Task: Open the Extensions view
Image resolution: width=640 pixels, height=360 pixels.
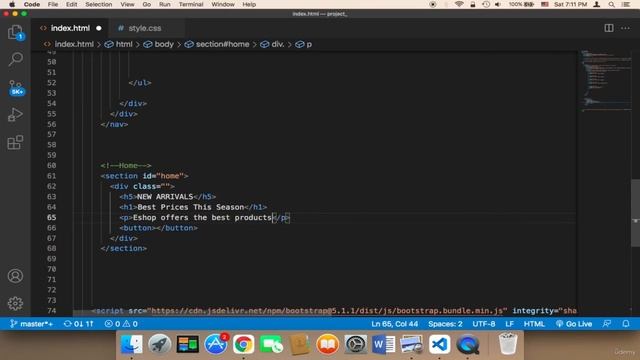Action: 15,142
